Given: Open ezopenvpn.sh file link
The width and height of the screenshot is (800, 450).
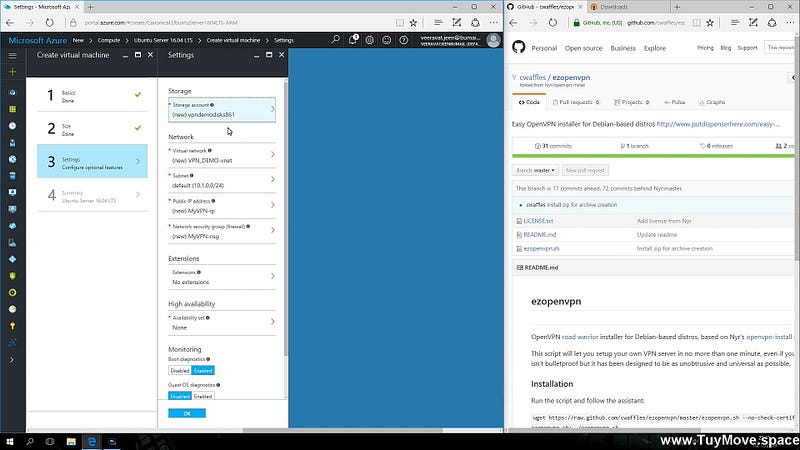Looking at the screenshot, I should click(541, 248).
